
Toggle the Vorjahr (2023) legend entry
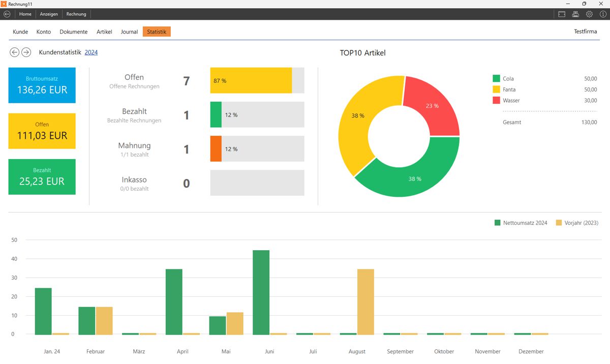(x=577, y=223)
